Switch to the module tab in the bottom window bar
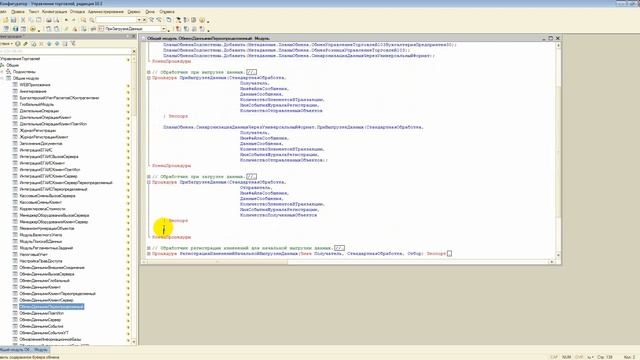This screenshot has height=360, width=640. 24,350
